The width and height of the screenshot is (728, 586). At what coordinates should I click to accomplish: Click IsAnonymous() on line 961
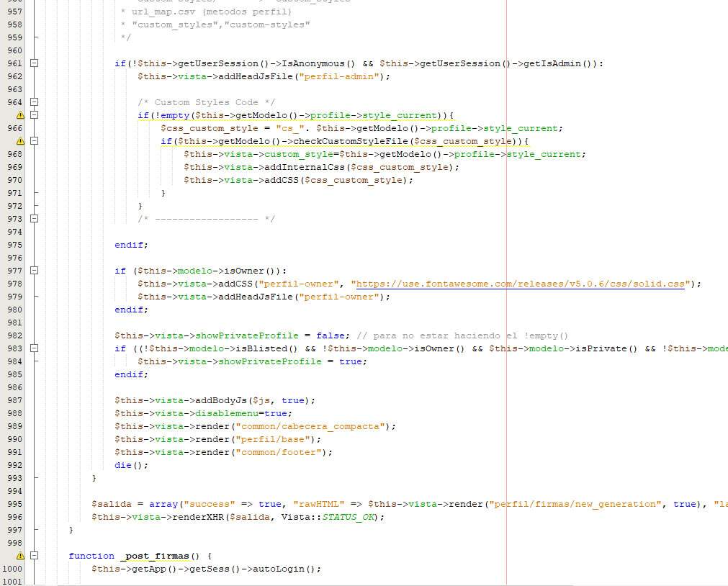click(319, 63)
